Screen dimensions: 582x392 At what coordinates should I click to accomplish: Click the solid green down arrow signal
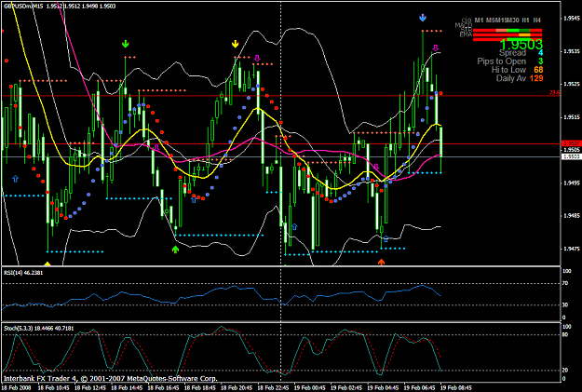[125, 44]
